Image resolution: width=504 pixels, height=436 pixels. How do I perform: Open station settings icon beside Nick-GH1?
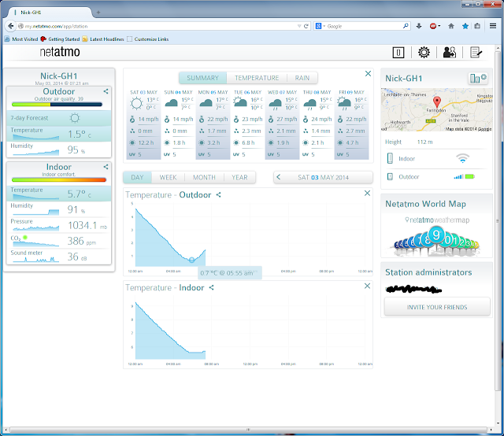[x=479, y=78]
